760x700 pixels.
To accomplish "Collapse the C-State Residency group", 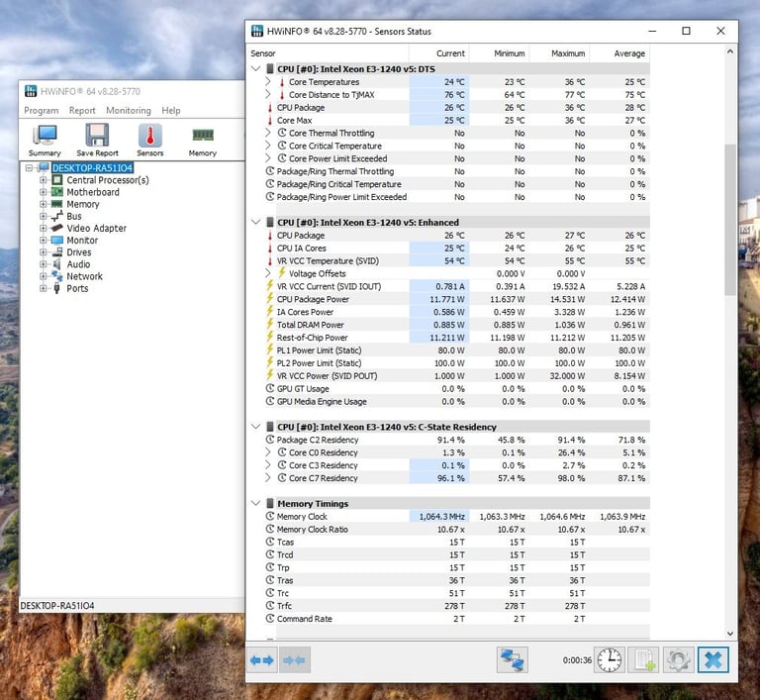I will [x=256, y=427].
